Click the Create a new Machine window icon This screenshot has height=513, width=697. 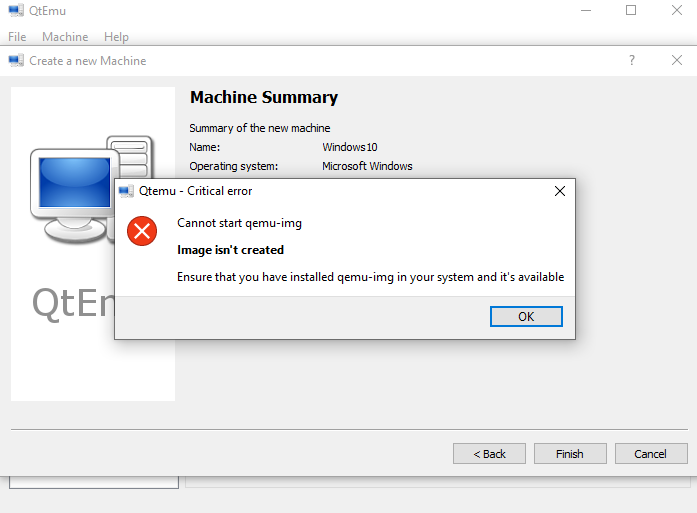[16, 60]
